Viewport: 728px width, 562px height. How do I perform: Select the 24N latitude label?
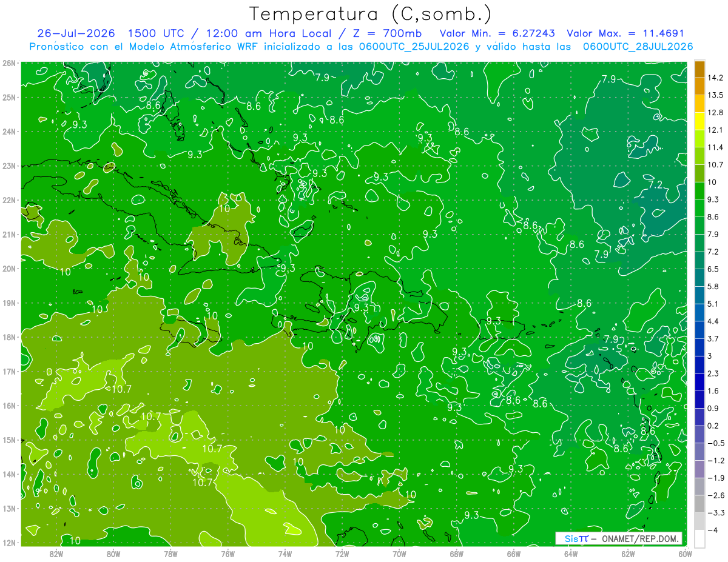pos(9,132)
